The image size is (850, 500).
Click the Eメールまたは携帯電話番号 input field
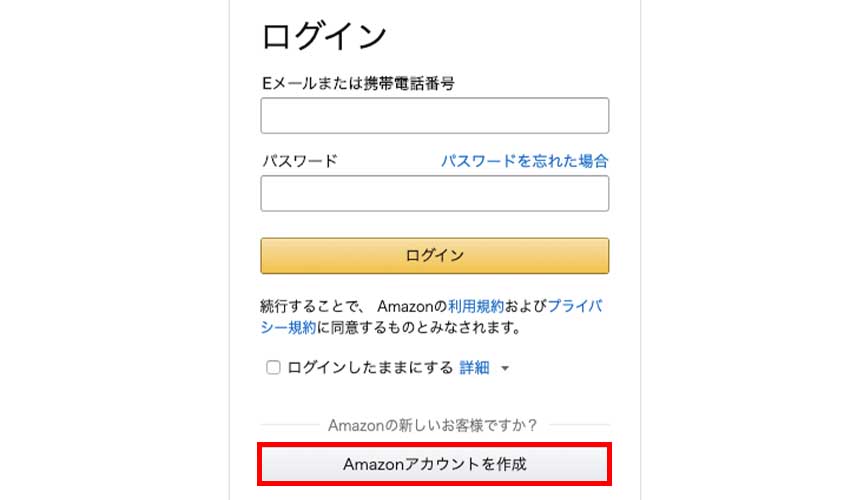434,116
